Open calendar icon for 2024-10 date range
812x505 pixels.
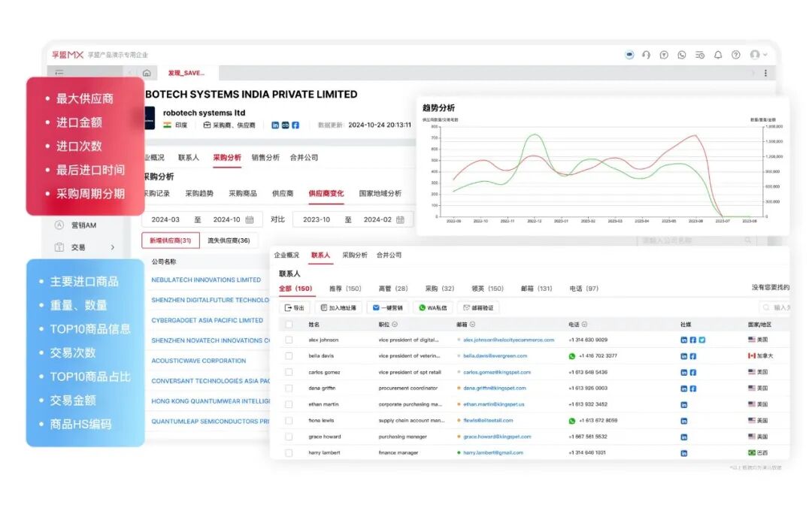coord(250,219)
